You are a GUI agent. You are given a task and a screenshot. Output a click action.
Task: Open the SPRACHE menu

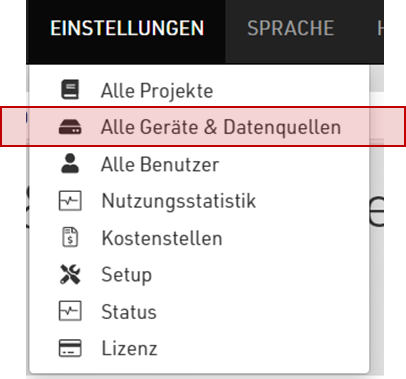(291, 28)
